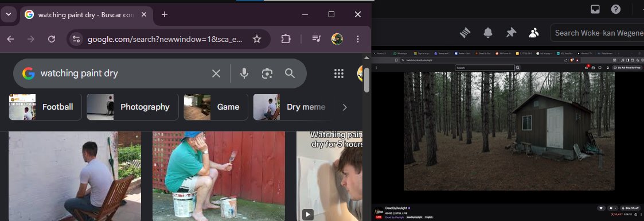Open the Twitch notification bell dropdown
The width and height of the screenshot is (644, 221).
click(x=613, y=208)
